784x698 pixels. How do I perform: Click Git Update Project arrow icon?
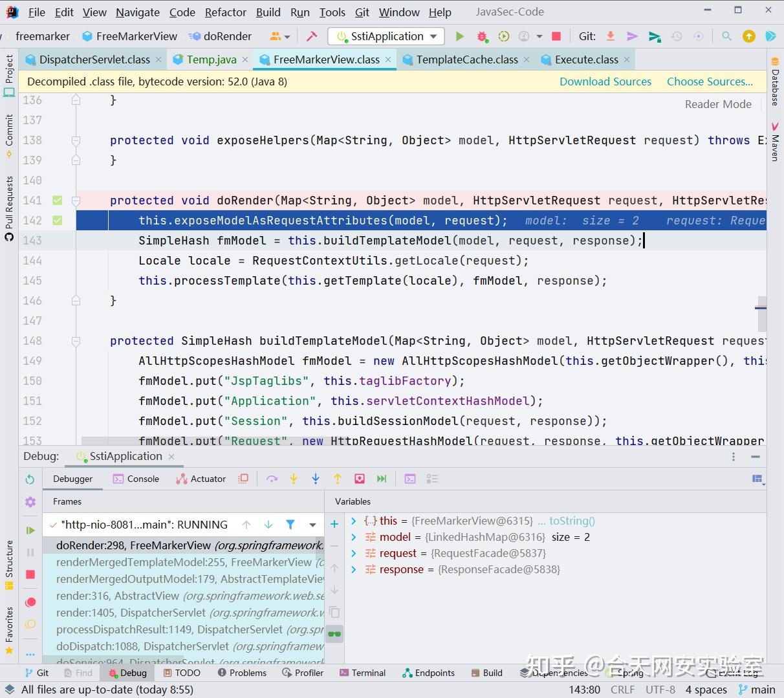pyautogui.click(x=610, y=36)
